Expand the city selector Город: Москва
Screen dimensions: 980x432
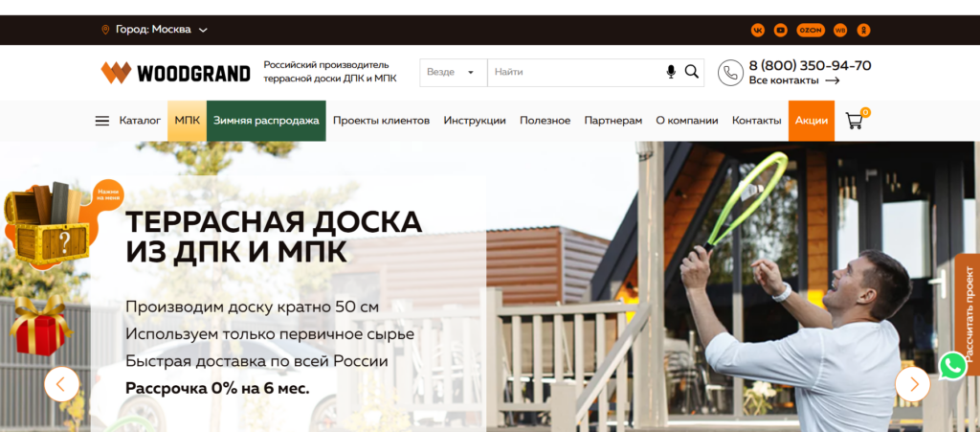[154, 30]
